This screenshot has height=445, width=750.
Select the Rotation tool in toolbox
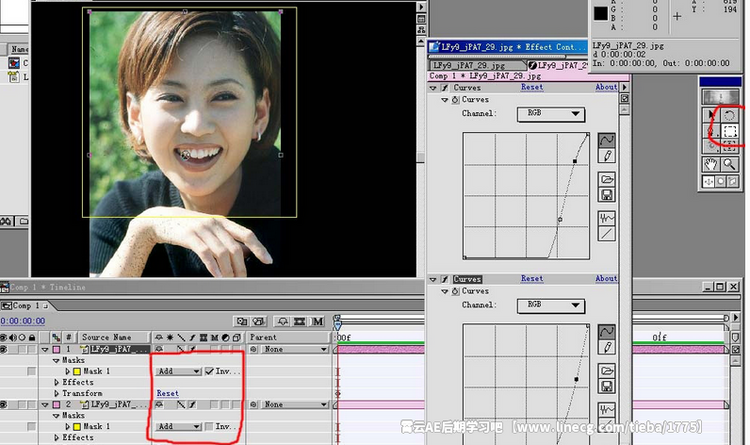[729, 115]
